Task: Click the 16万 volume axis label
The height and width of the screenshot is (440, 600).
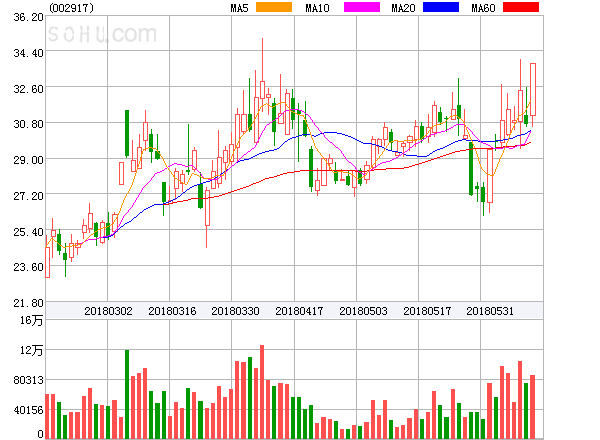Action: click(31, 320)
